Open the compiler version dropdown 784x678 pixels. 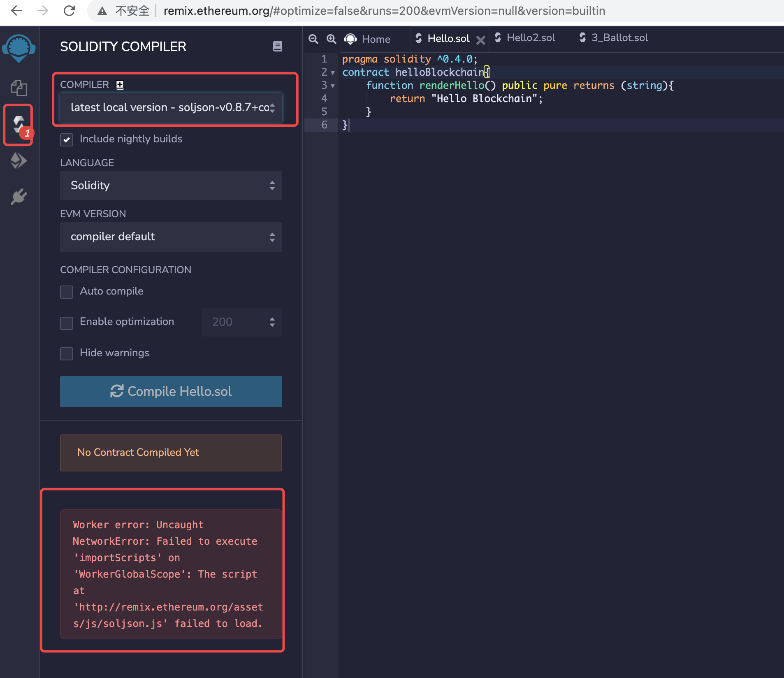171,107
